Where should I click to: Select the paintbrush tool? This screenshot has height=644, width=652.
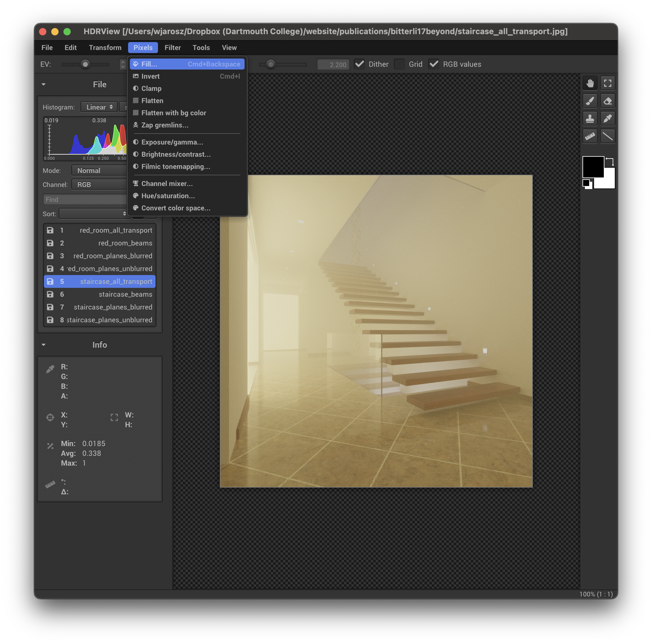click(589, 101)
